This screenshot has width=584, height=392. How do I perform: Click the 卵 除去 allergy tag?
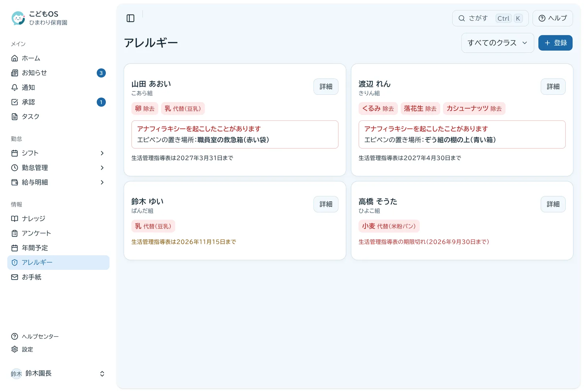pyautogui.click(x=145, y=109)
